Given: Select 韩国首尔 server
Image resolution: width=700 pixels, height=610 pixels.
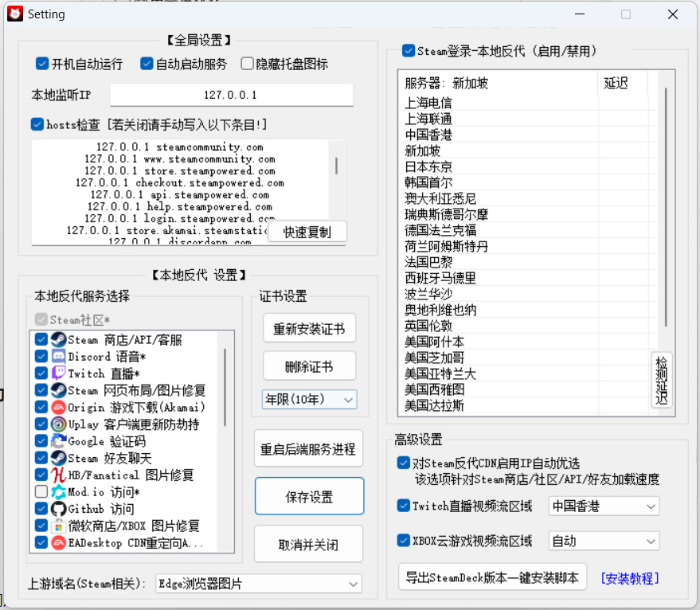Looking at the screenshot, I should coord(526,182).
